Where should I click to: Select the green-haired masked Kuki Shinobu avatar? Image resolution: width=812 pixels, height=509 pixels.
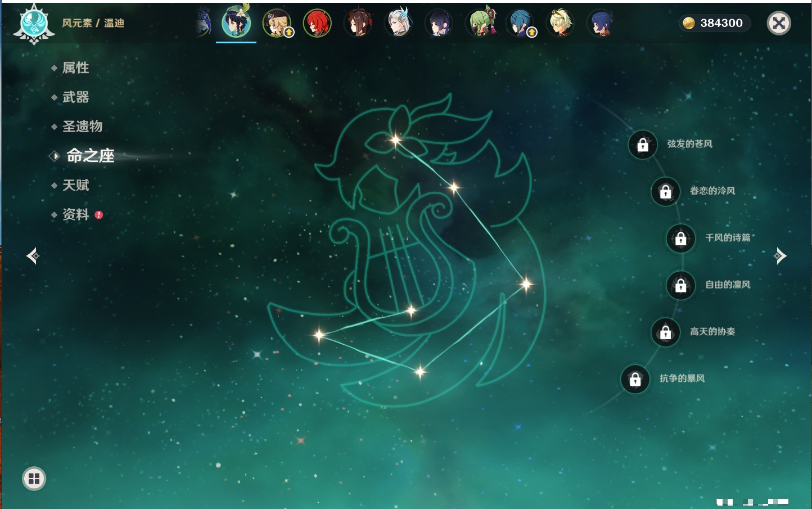(x=481, y=23)
